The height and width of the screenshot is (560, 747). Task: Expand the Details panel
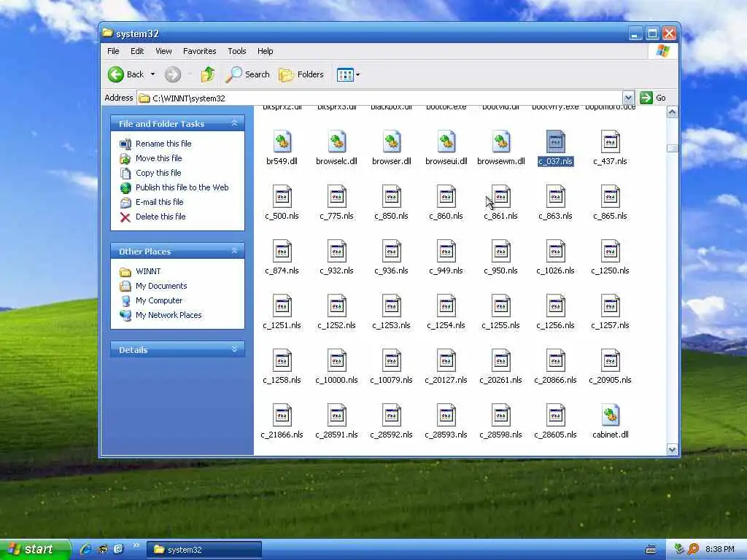tap(234, 349)
